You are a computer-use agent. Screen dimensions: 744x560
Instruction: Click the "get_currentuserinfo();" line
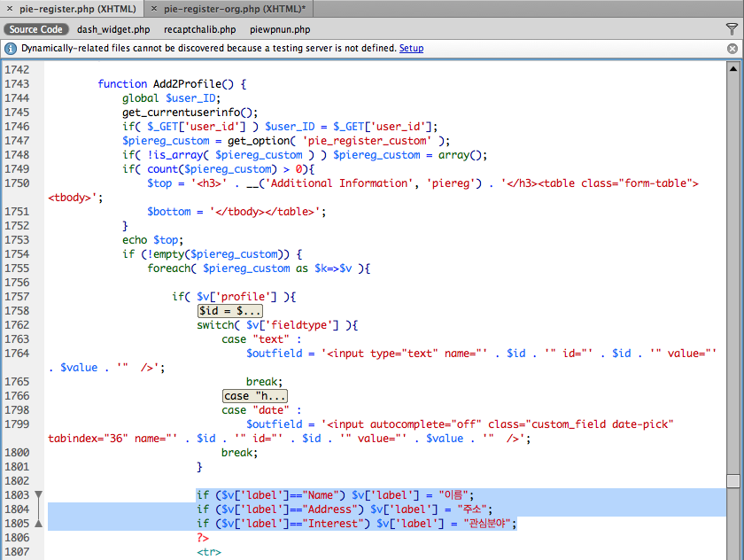190,113
